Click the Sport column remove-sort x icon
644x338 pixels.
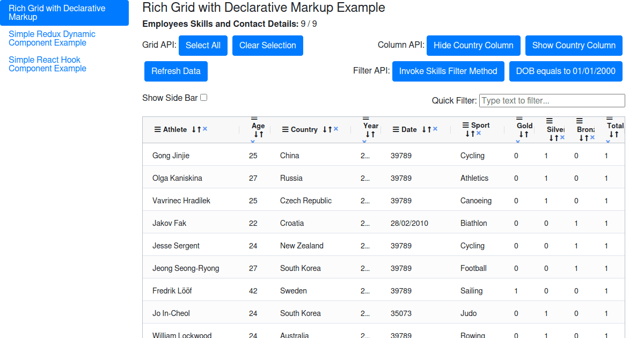click(x=479, y=133)
